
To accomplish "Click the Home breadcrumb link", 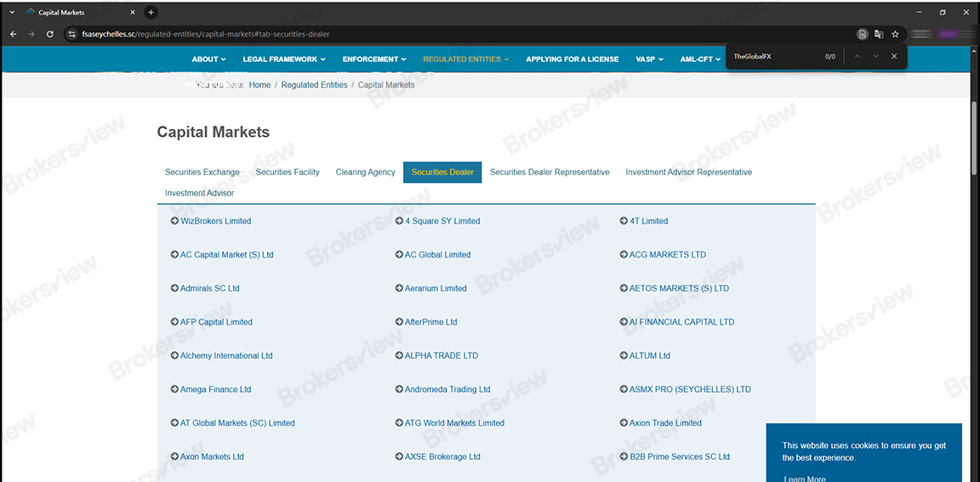I will point(260,85).
